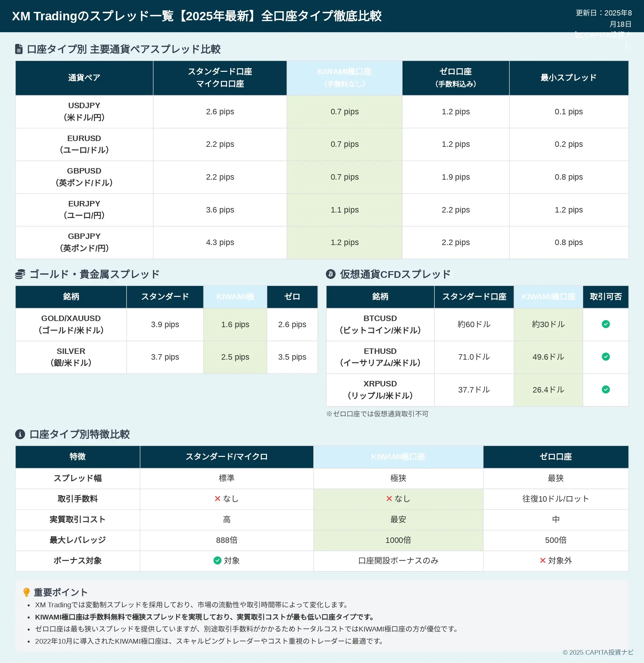The image size is (644, 663).
Task: Click the EURJPY (ユーロ/円) row label
Action: [x=84, y=210]
